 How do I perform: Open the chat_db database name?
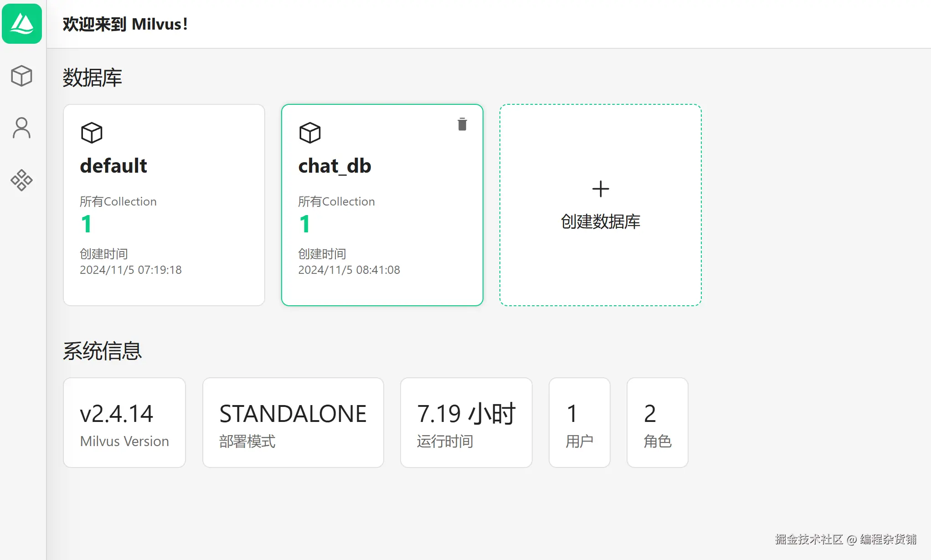[x=334, y=166]
